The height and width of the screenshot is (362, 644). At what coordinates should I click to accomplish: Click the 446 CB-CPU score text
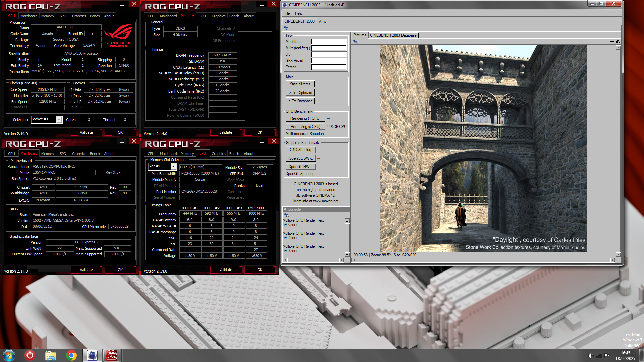[336, 127]
